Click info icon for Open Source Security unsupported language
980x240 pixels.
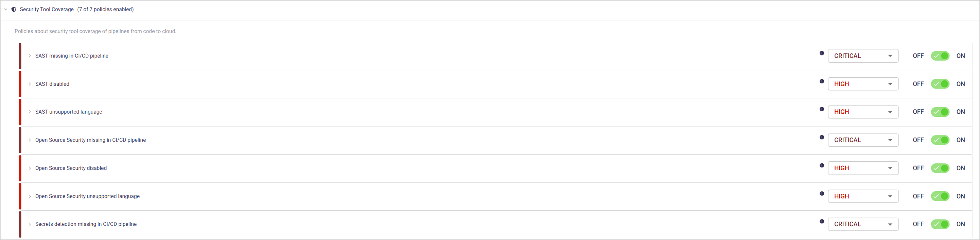[x=822, y=194]
